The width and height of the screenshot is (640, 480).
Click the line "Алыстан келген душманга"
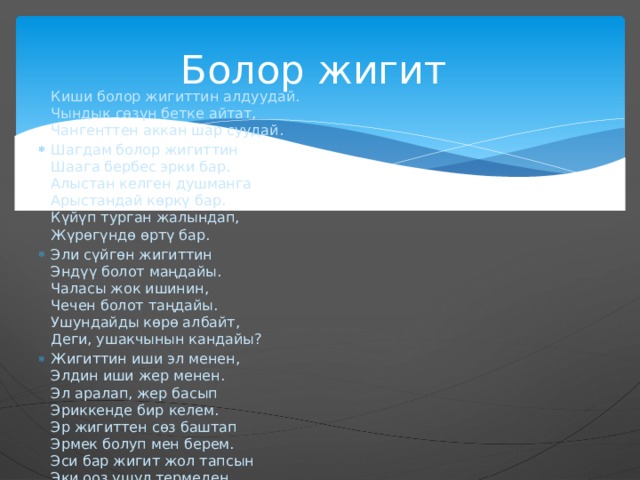tap(151, 184)
